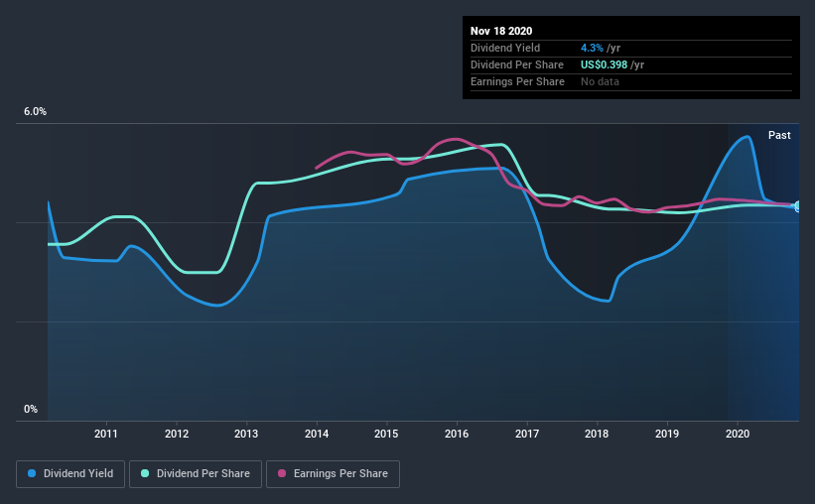Click the 'No data' Earnings Per Share value
815x504 pixels.
tap(600, 81)
